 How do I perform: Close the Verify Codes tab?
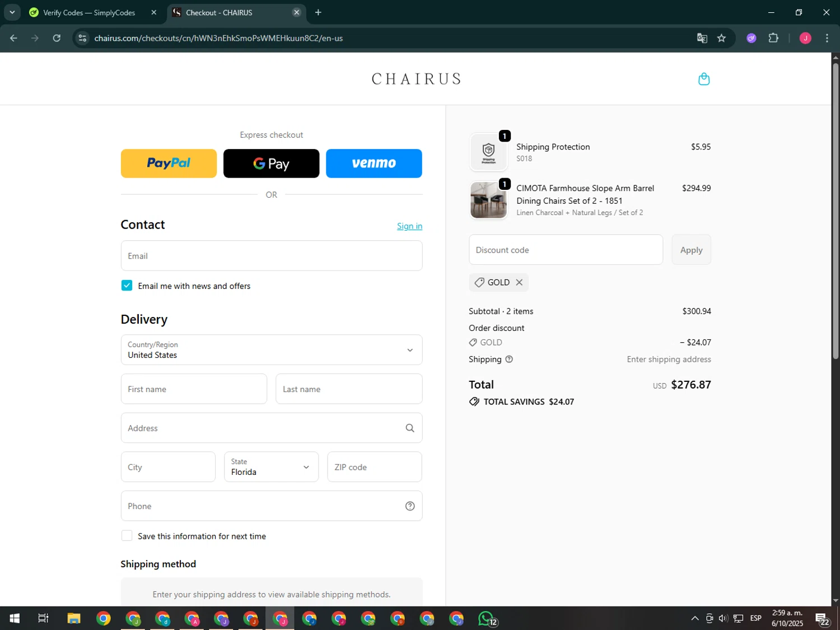click(x=154, y=12)
